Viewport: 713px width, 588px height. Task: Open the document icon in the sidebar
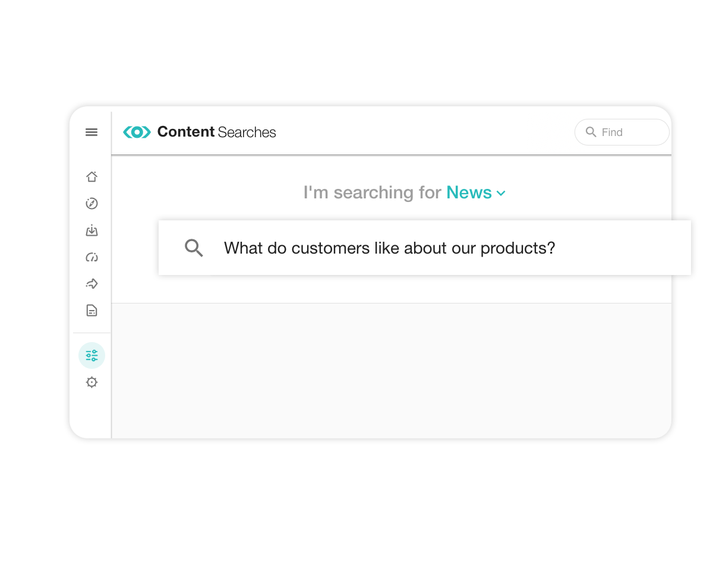click(x=92, y=310)
